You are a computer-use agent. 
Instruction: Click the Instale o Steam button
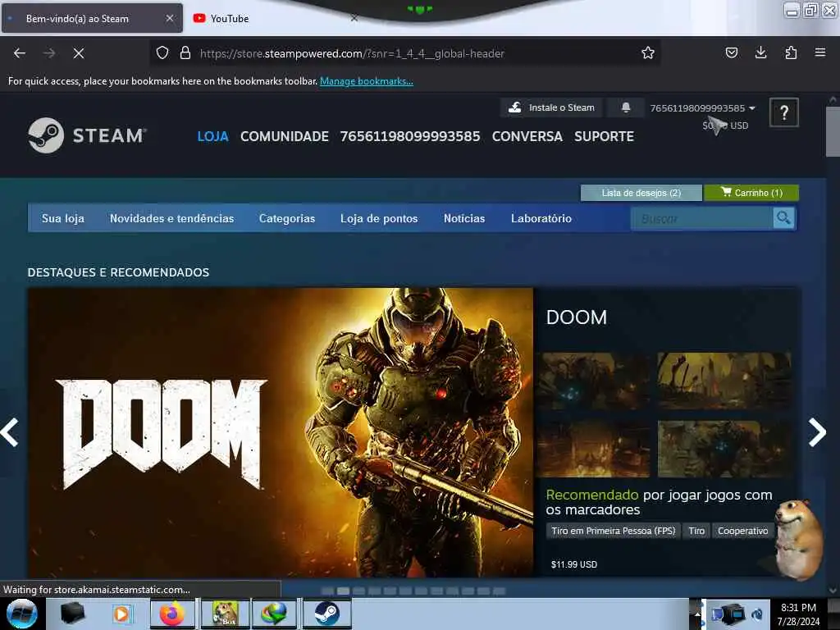tap(551, 107)
